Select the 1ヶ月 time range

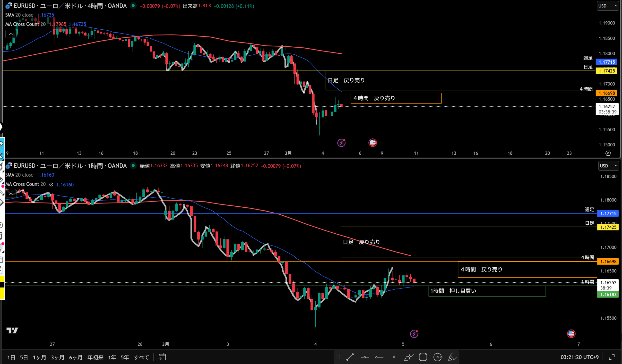pyautogui.click(x=40, y=357)
